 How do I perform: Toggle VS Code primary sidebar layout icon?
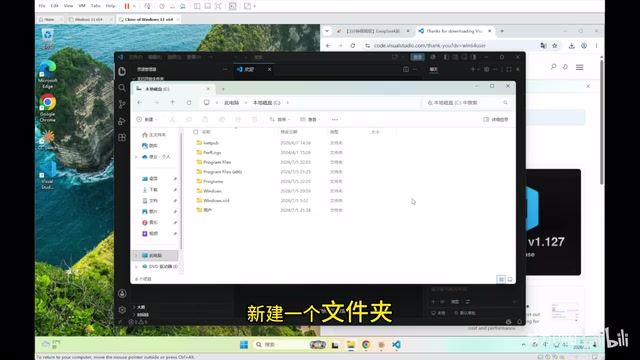(447, 57)
